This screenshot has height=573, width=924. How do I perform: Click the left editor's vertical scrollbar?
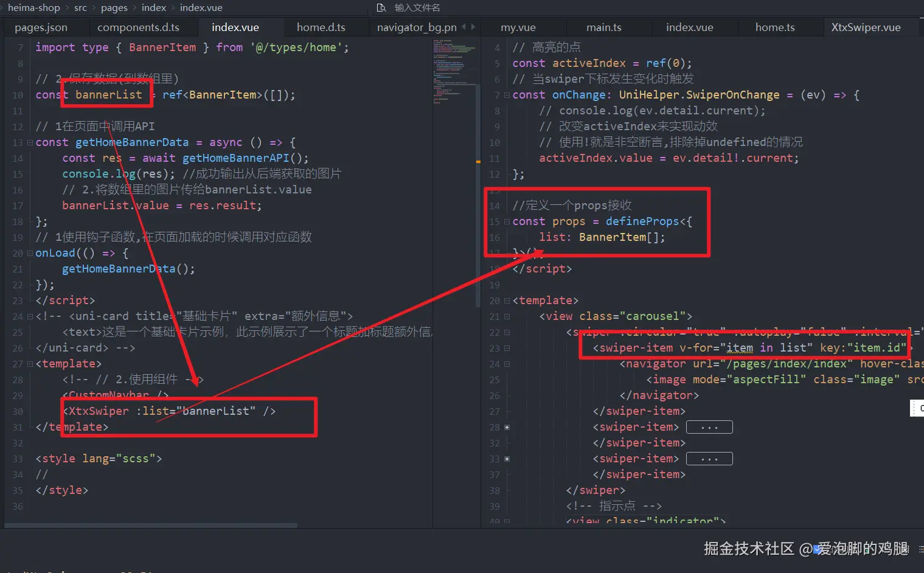478,195
